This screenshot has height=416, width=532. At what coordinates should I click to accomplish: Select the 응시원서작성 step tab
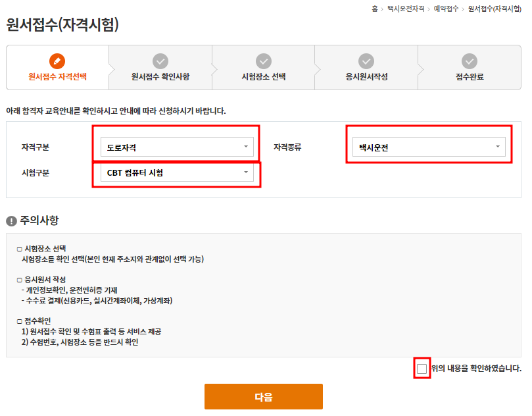click(x=366, y=68)
